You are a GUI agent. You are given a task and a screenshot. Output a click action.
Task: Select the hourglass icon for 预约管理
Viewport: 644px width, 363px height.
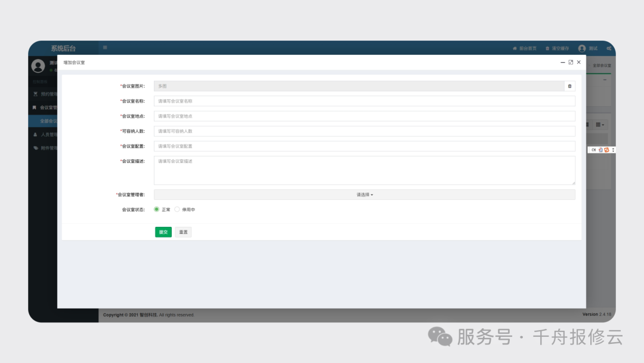35,94
